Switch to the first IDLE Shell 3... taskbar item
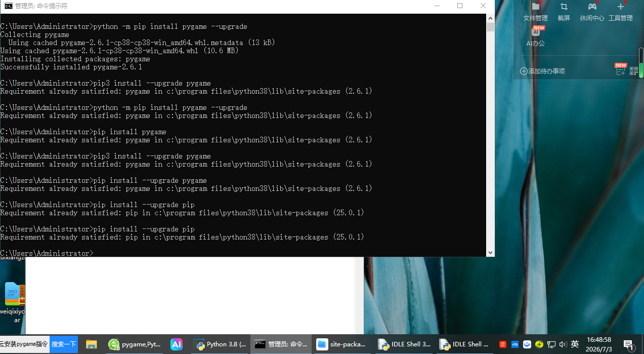644x354 pixels. [404, 344]
